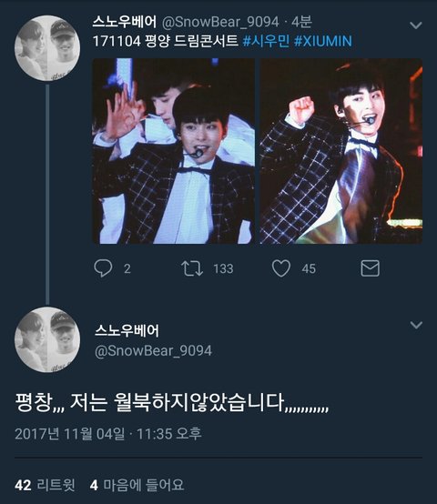437x504 pixels.
Task: Expand the first tweet's chevron menu
Action: pos(416,25)
